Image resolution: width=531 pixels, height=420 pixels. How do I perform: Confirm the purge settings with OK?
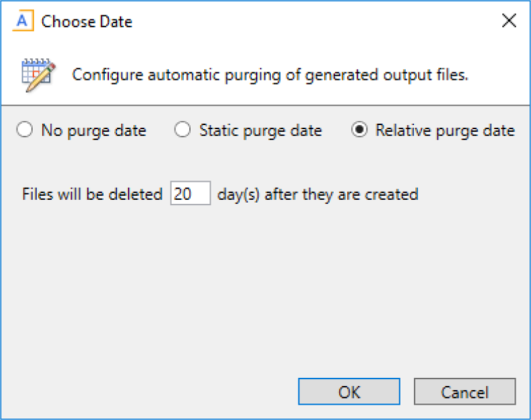(x=349, y=392)
